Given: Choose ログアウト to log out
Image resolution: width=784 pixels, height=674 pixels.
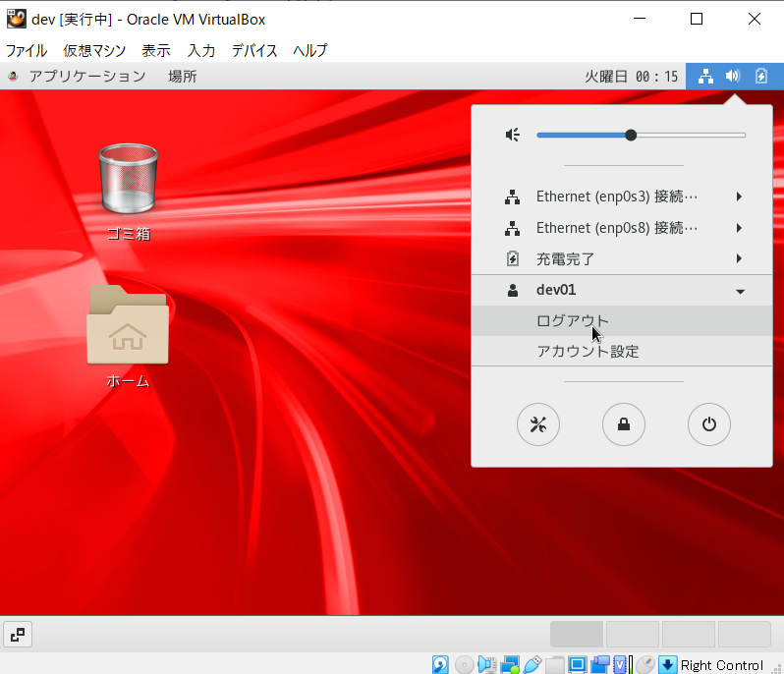Looking at the screenshot, I should 622,320.
